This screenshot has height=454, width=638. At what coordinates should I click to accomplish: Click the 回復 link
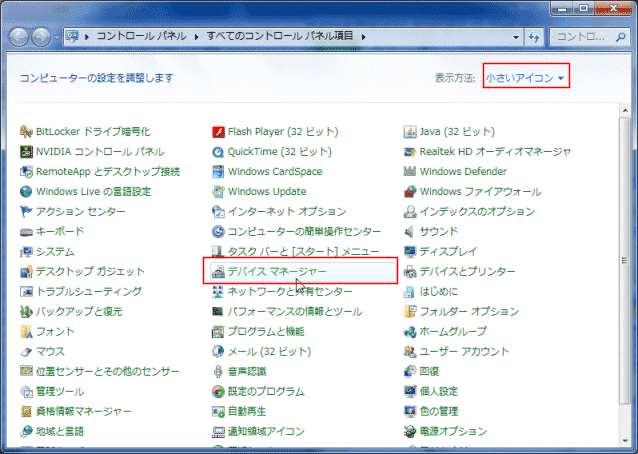[x=429, y=371]
